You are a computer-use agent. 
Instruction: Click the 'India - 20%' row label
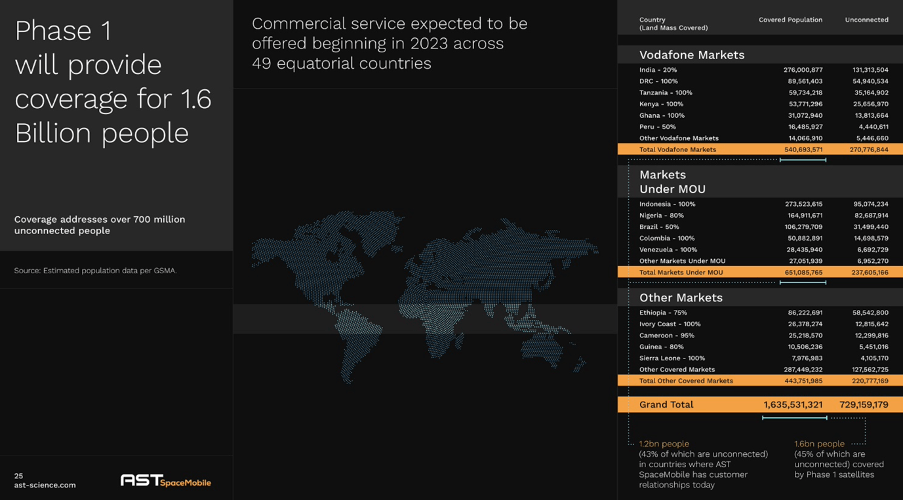pyautogui.click(x=658, y=70)
